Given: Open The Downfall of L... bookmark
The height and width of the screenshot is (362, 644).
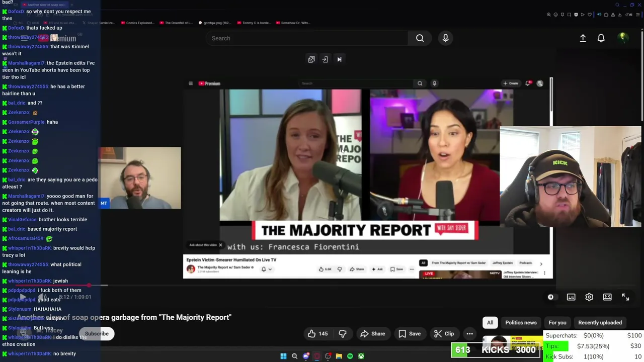Looking at the screenshot, I should (x=176, y=23).
